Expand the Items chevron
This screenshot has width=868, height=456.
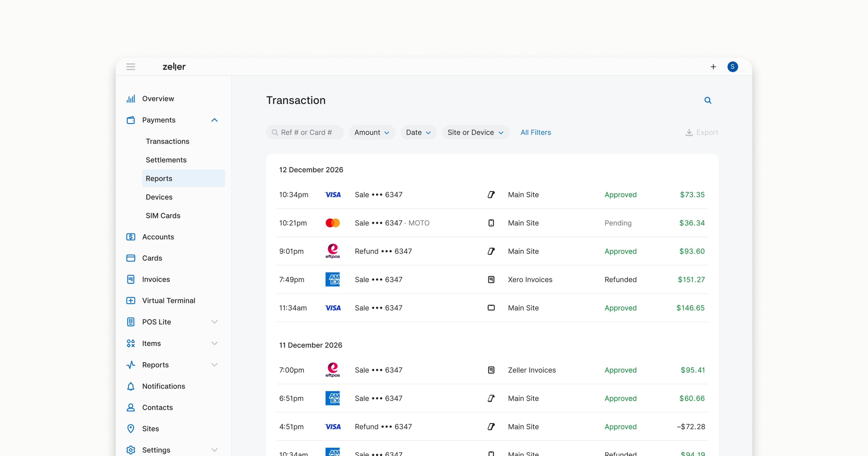[214, 343]
